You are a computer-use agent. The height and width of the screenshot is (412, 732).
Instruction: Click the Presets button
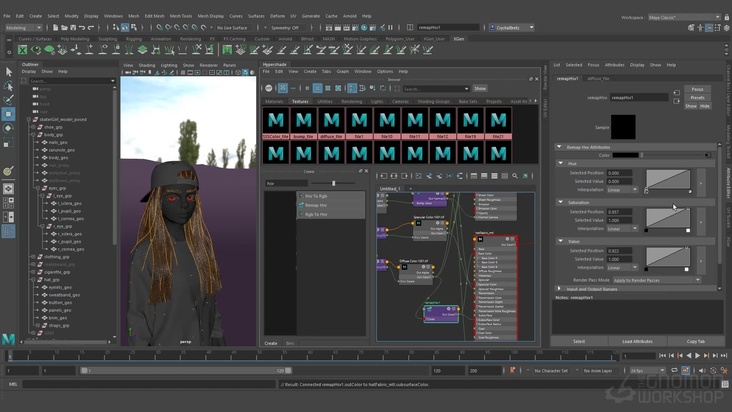click(x=697, y=98)
